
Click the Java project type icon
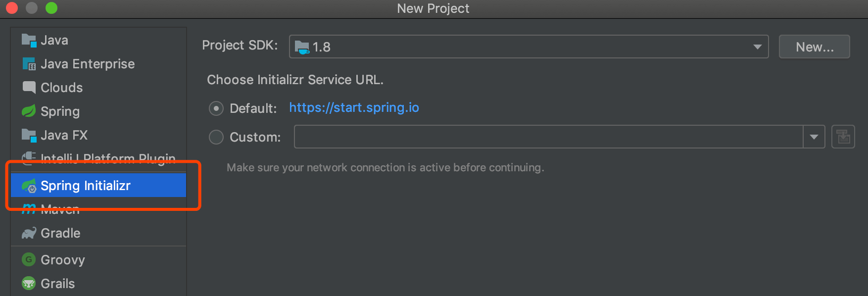tap(29, 40)
